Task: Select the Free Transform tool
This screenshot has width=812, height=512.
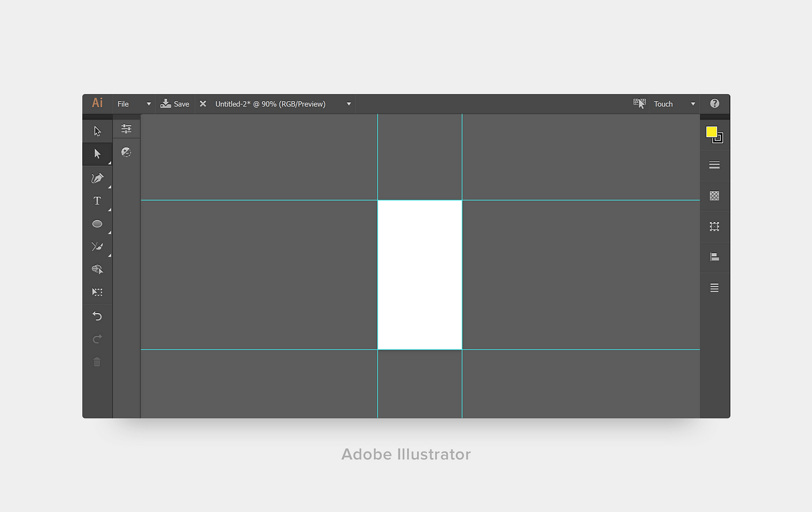Action: coord(97,292)
